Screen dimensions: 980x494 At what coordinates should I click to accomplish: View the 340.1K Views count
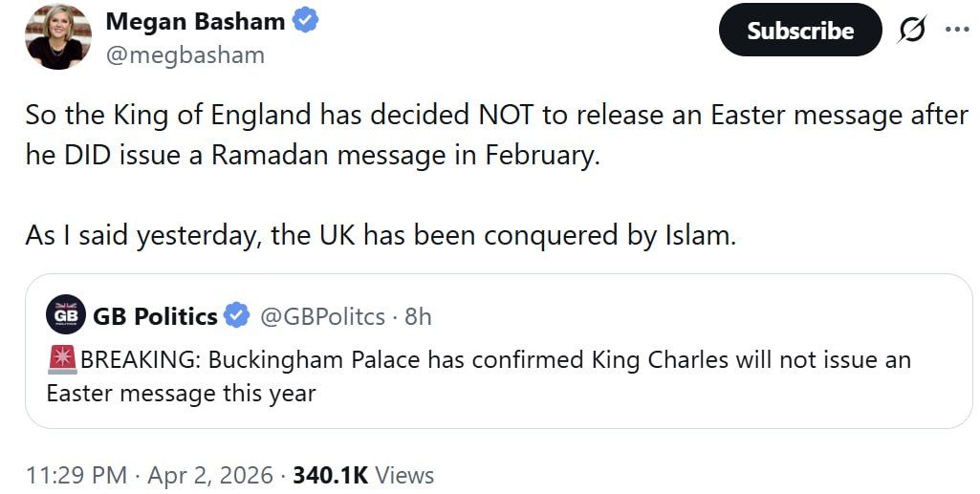pyautogui.click(x=363, y=475)
